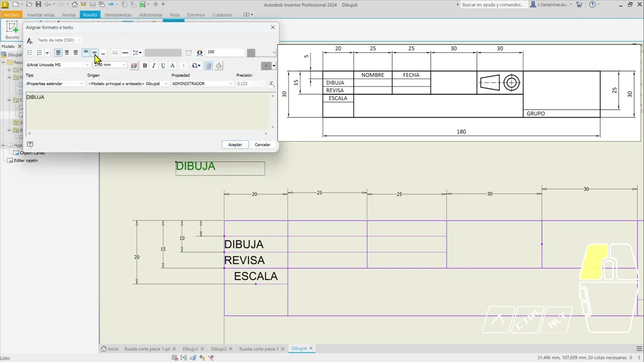Open numbered list style dropdown arrow

47,53
